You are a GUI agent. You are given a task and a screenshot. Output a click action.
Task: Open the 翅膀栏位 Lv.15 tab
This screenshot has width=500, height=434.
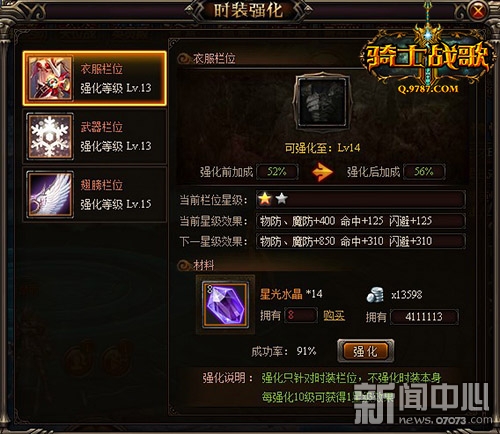95,194
